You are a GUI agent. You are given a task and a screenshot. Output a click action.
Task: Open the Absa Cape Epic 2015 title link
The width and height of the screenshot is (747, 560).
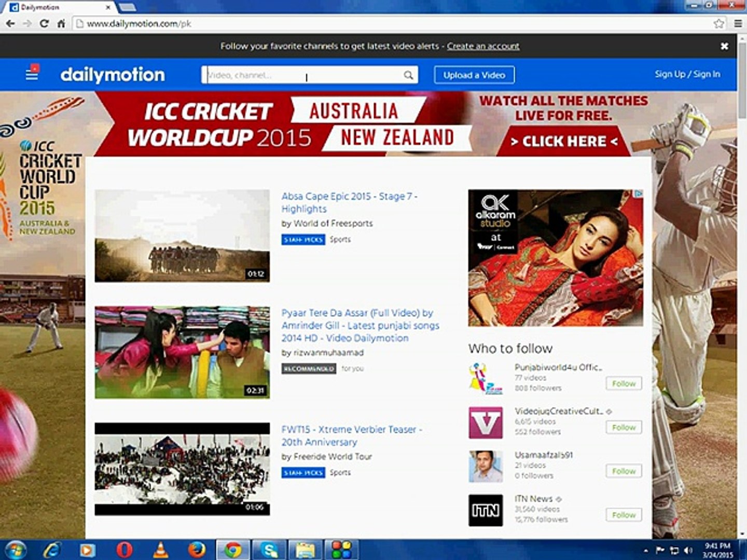click(349, 202)
